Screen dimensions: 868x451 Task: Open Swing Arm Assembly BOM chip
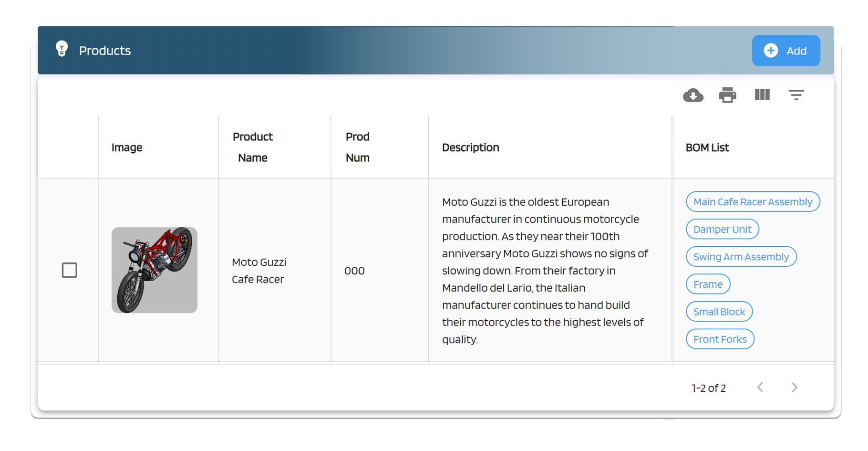click(x=741, y=257)
